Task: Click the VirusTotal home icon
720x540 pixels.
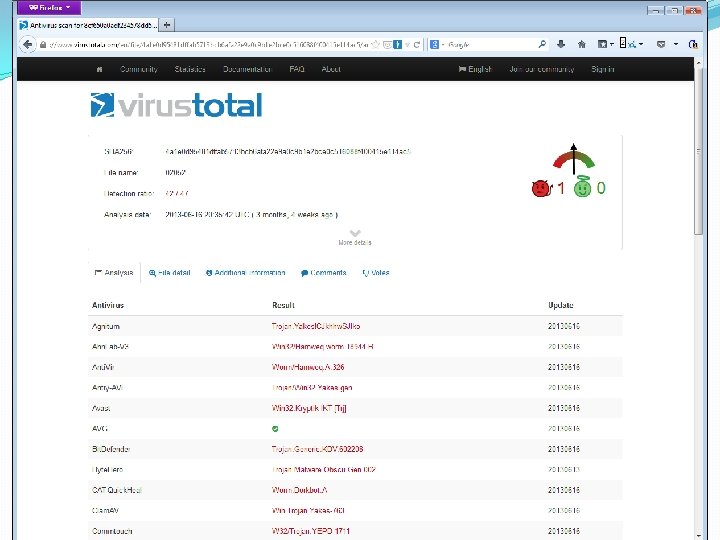Action: [99, 69]
